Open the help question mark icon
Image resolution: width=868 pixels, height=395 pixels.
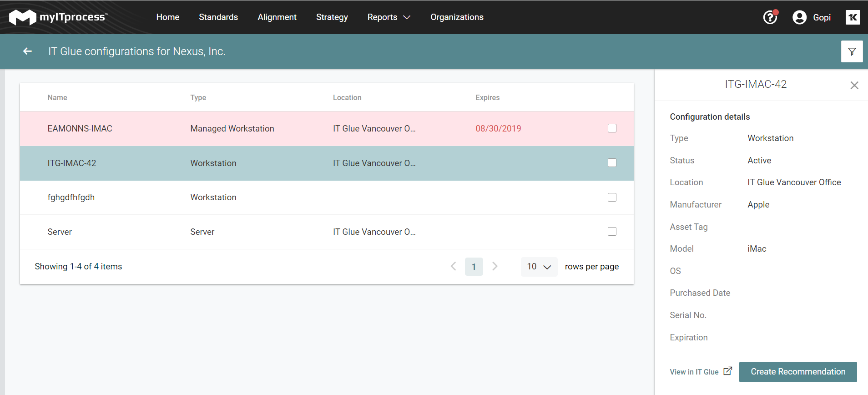(770, 17)
